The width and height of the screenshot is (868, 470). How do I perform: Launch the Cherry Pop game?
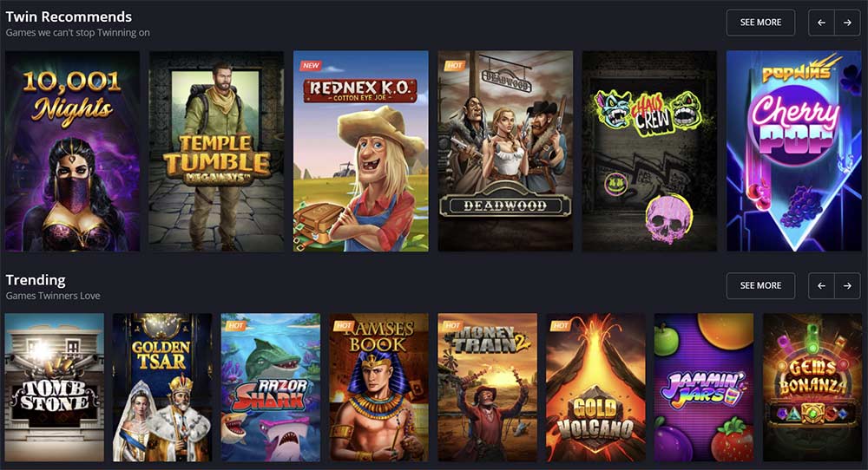pyautogui.click(x=794, y=152)
